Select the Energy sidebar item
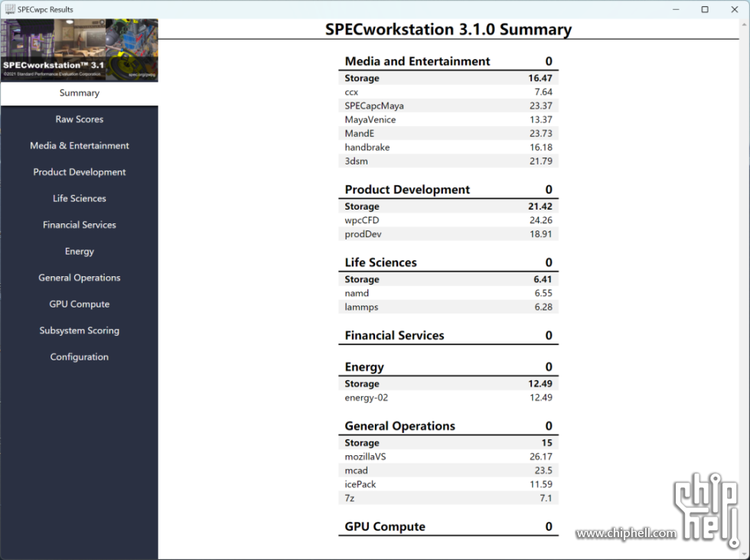The height and width of the screenshot is (560, 750). (x=80, y=252)
